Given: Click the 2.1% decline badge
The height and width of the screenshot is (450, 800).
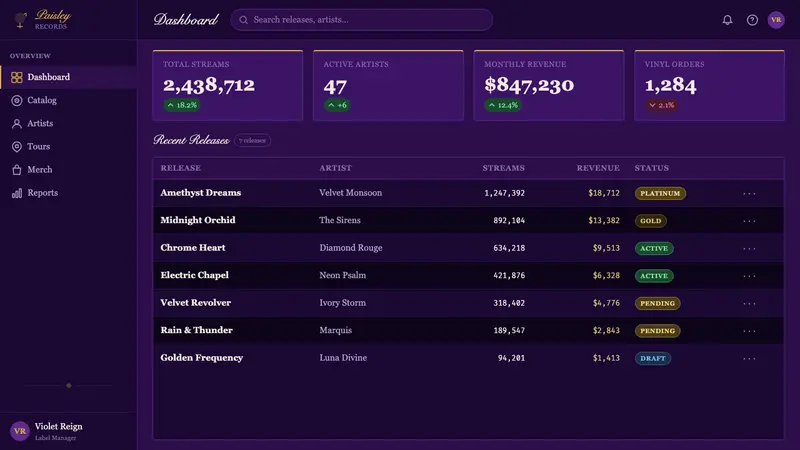Looking at the screenshot, I should pyautogui.click(x=661, y=105).
